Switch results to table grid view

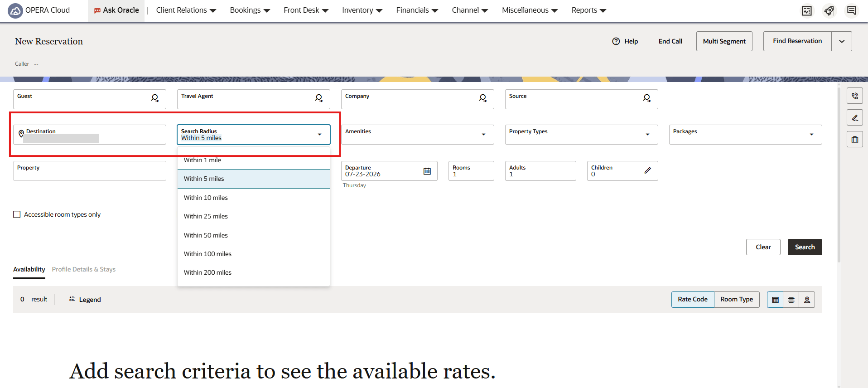(775, 300)
